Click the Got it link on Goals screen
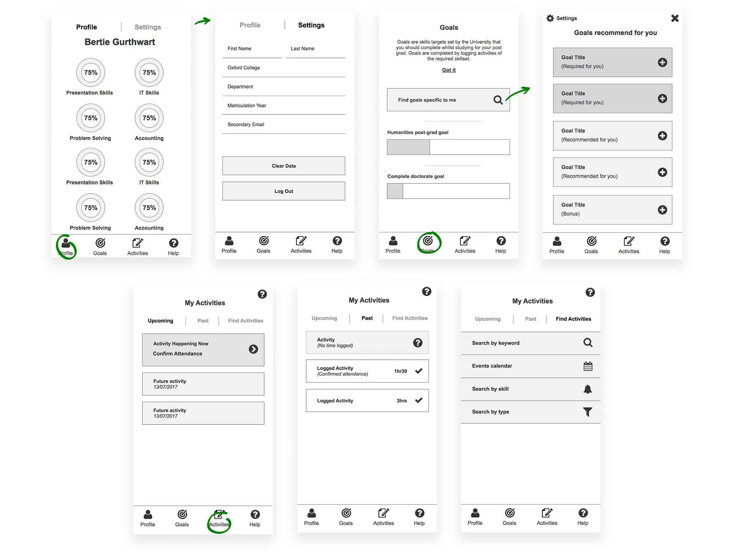This screenshot has height=560, width=745. coord(449,71)
